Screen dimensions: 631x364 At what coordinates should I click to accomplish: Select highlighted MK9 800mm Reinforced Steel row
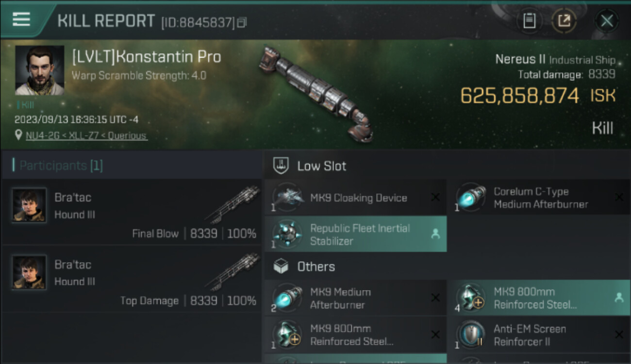tap(538, 298)
